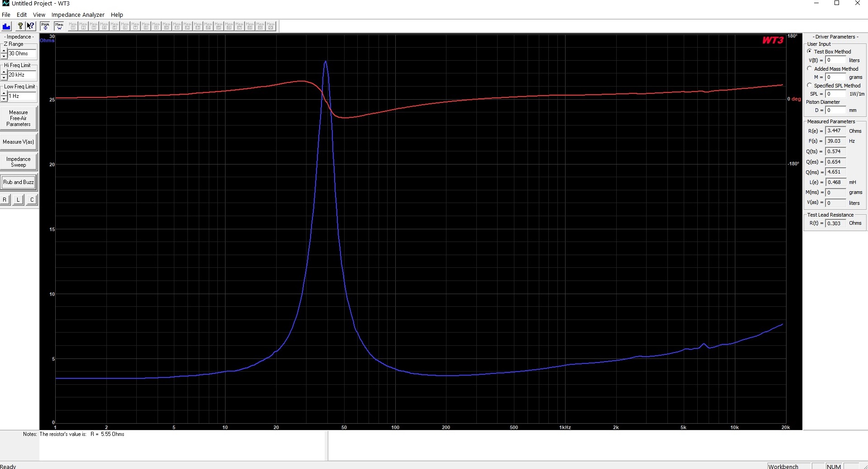Select the Mem 14 memory slot
This screenshot has height=469, width=868.
(x=208, y=26)
